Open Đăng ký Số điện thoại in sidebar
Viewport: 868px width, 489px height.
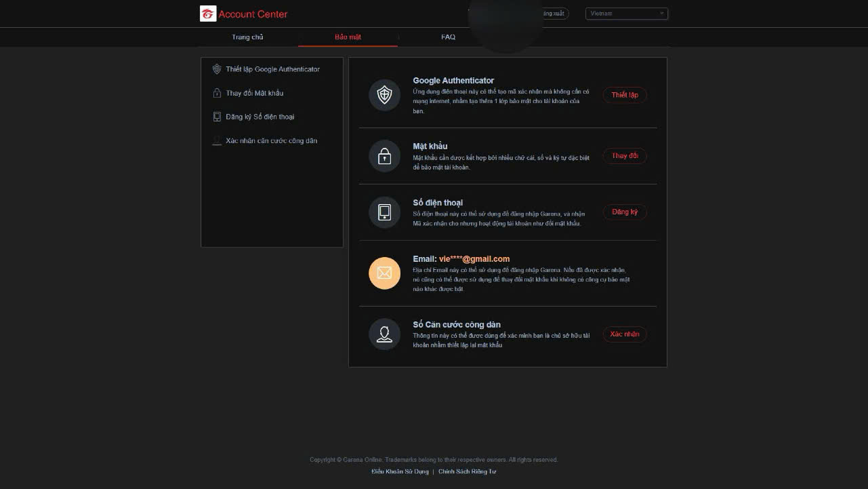[260, 117]
